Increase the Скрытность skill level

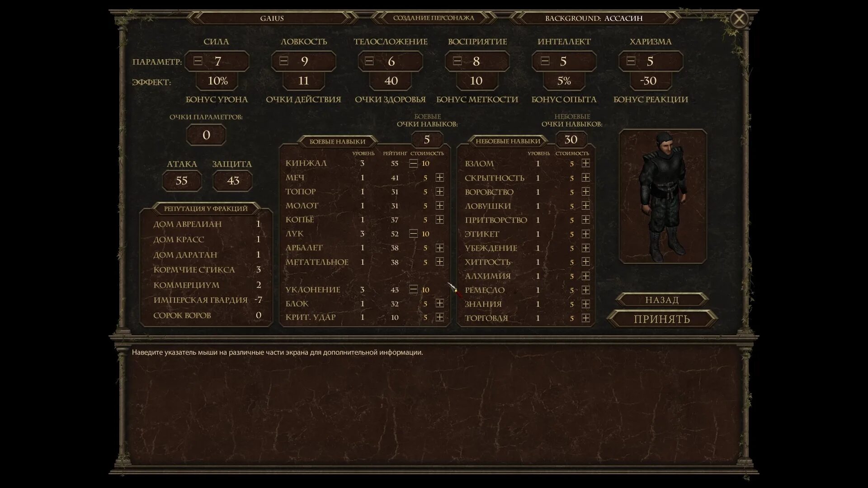(585, 178)
